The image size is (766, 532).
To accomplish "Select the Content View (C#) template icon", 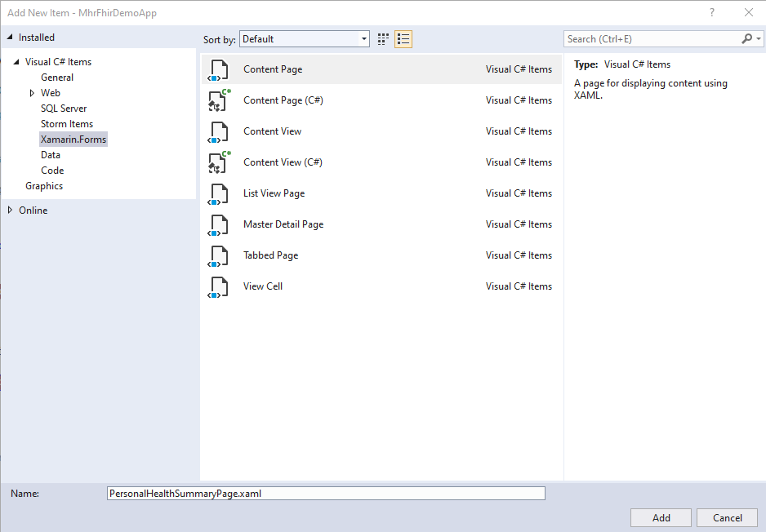I will point(218,162).
